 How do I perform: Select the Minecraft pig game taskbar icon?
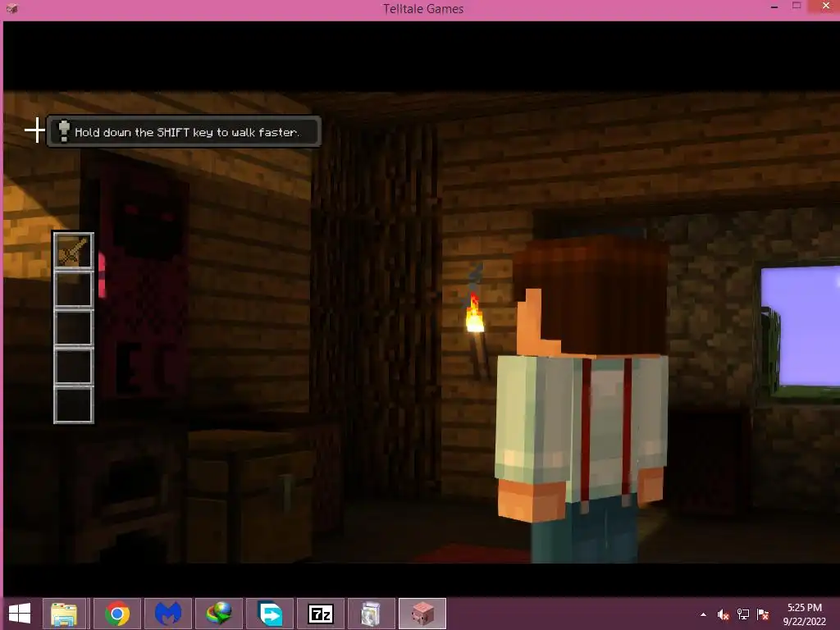422,614
